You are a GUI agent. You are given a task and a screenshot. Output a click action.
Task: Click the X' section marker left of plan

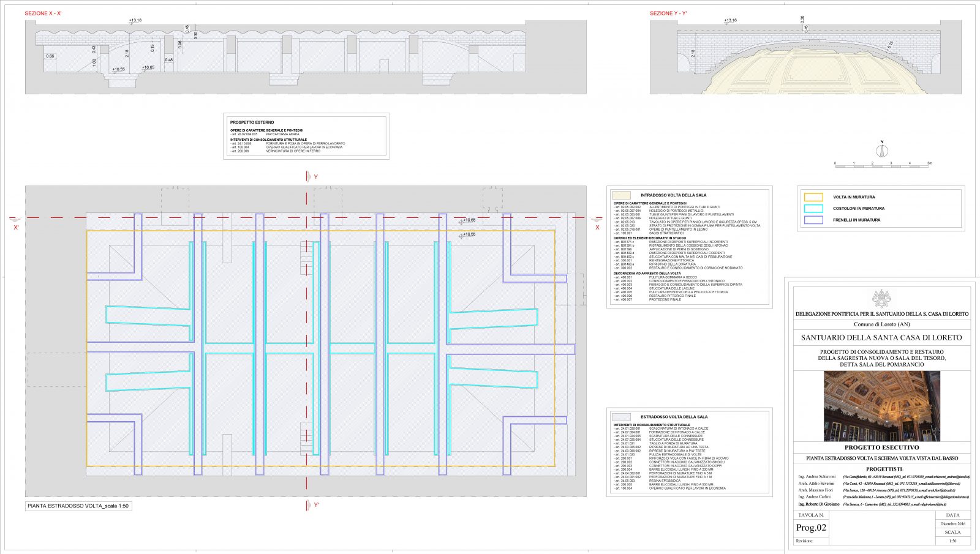(17, 227)
